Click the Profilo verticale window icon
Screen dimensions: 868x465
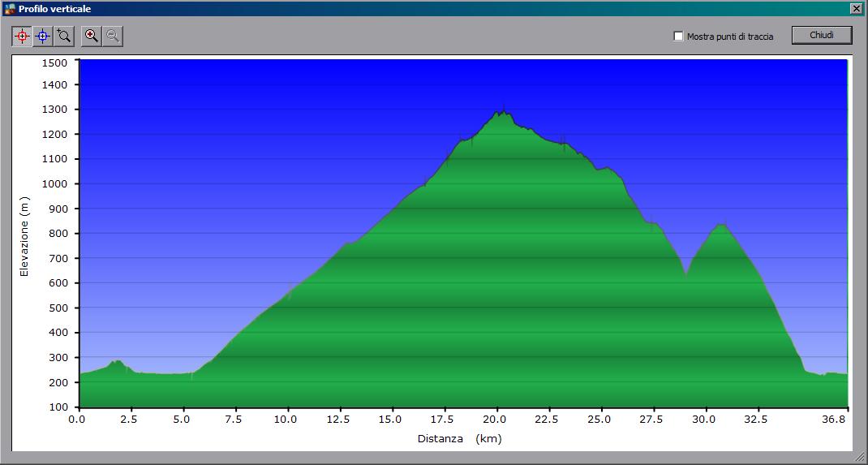[x=10, y=9]
